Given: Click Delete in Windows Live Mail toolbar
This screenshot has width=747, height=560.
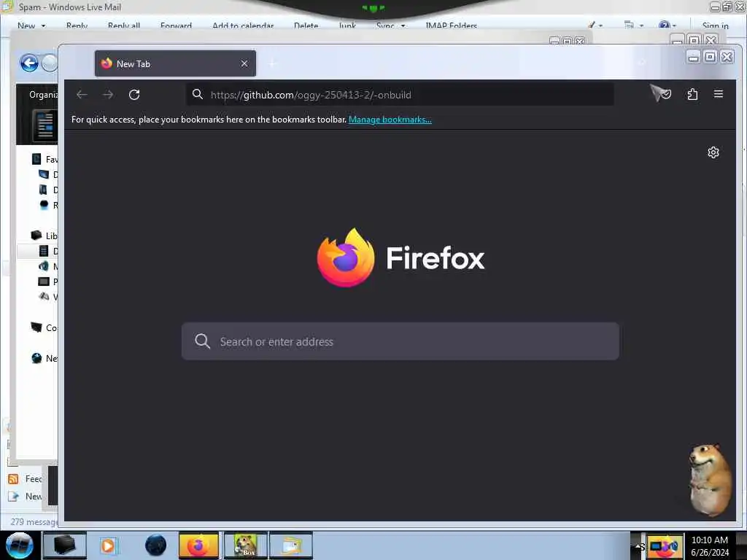Looking at the screenshot, I should click(306, 26).
